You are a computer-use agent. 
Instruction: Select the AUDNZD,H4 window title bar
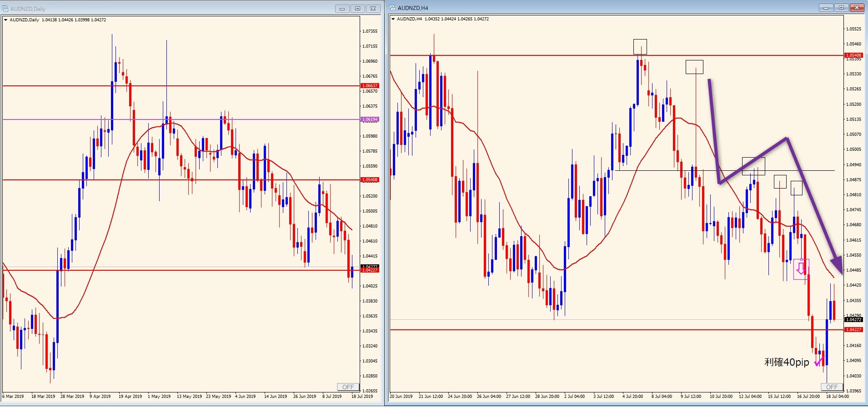click(x=591, y=8)
